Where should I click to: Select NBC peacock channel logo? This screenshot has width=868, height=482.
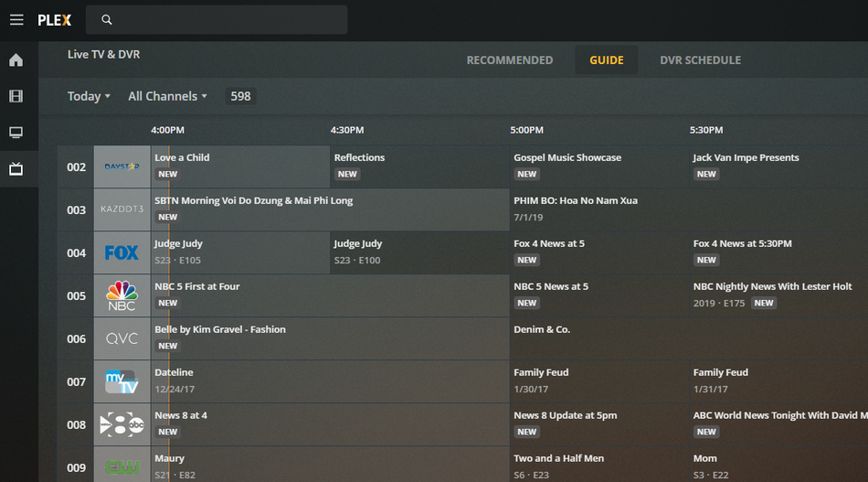[x=122, y=295]
